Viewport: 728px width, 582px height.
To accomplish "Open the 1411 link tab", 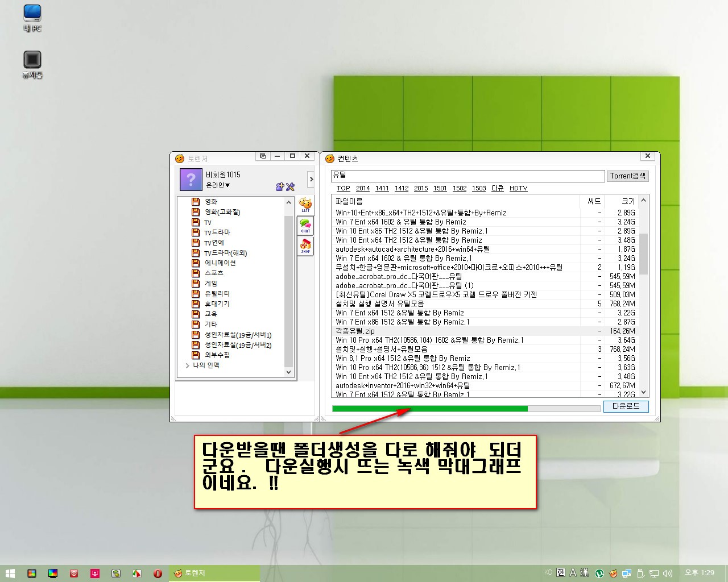I will [382, 188].
